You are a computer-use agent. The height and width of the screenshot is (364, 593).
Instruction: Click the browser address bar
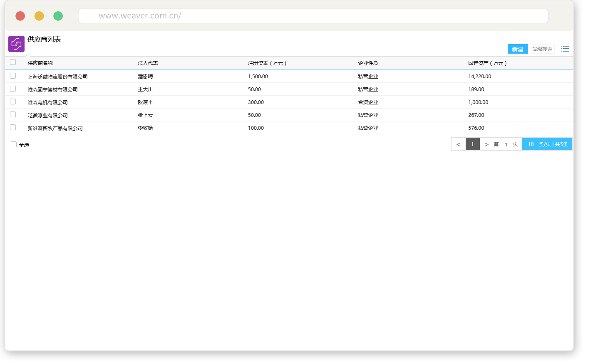click(x=313, y=16)
